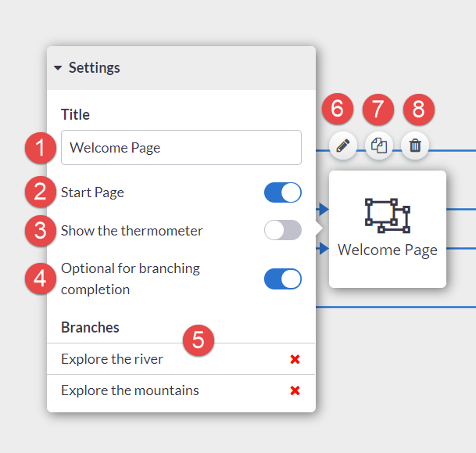This screenshot has width=476, height=453.
Task: Click the Branches heading
Action: click(90, 328)
